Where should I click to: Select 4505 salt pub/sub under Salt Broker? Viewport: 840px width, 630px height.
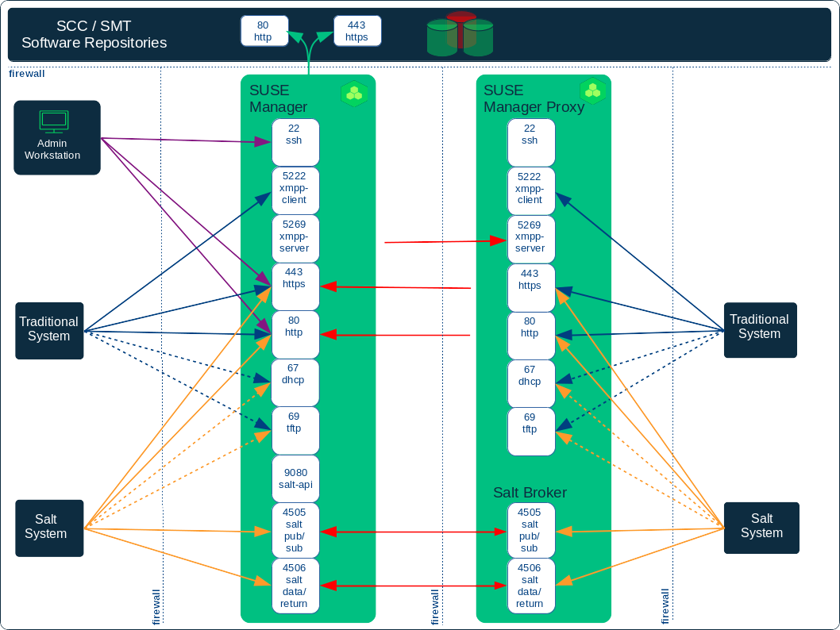530,530
